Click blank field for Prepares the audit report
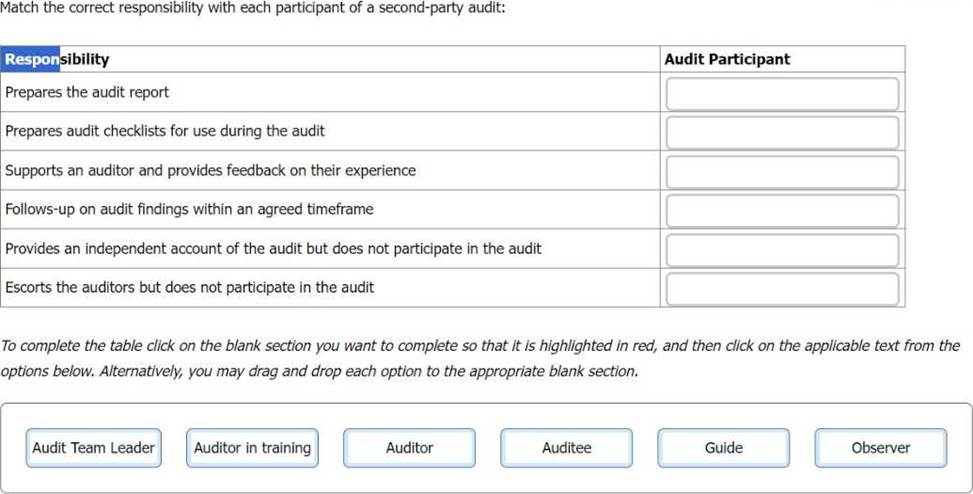This screenshot has height=494, width=973. 782,94
